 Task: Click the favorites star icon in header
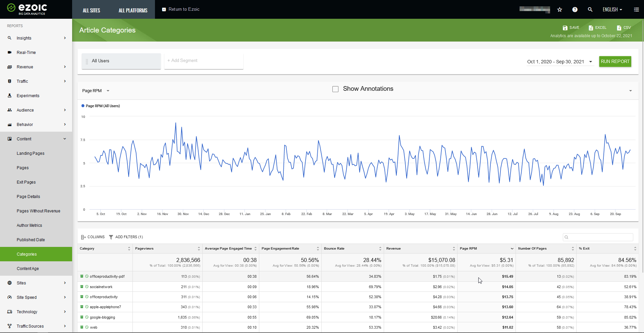[559, 10]
